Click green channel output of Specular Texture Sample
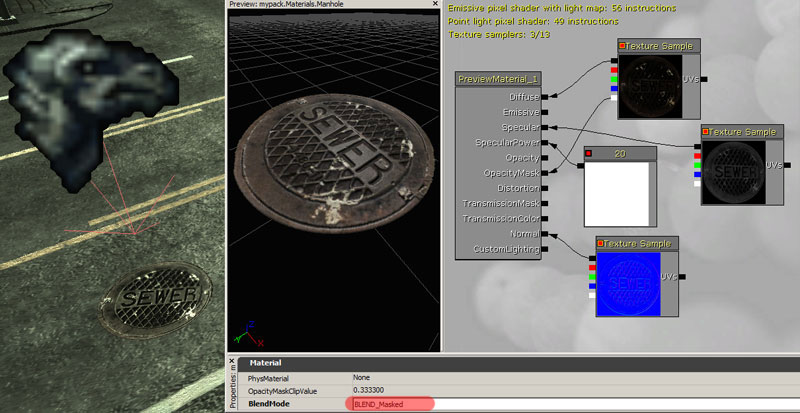This screenshot has width=800, height=413. coord(697,165)
